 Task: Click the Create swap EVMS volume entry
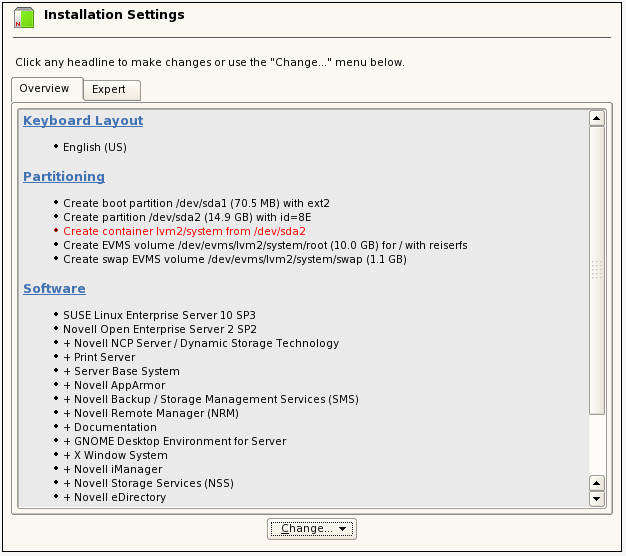pyautogui.click(x=234, y=259)
